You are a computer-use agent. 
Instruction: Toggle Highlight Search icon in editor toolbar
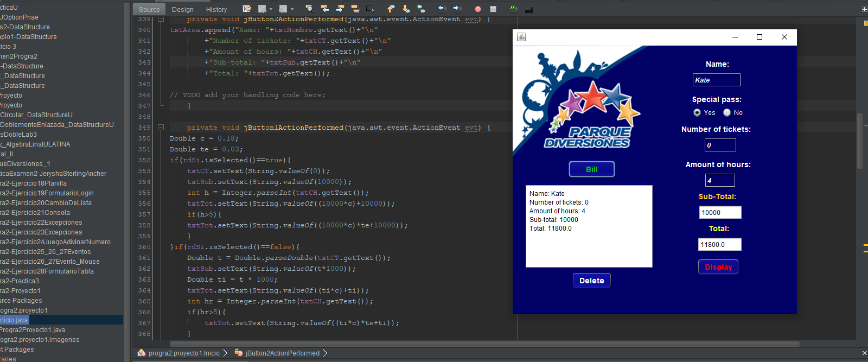point(355,9)
